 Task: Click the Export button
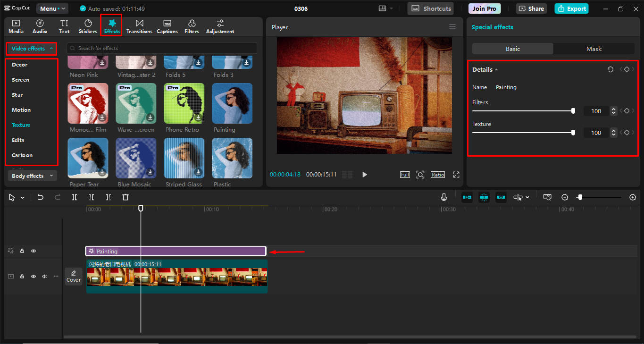(x=571, y=8)
